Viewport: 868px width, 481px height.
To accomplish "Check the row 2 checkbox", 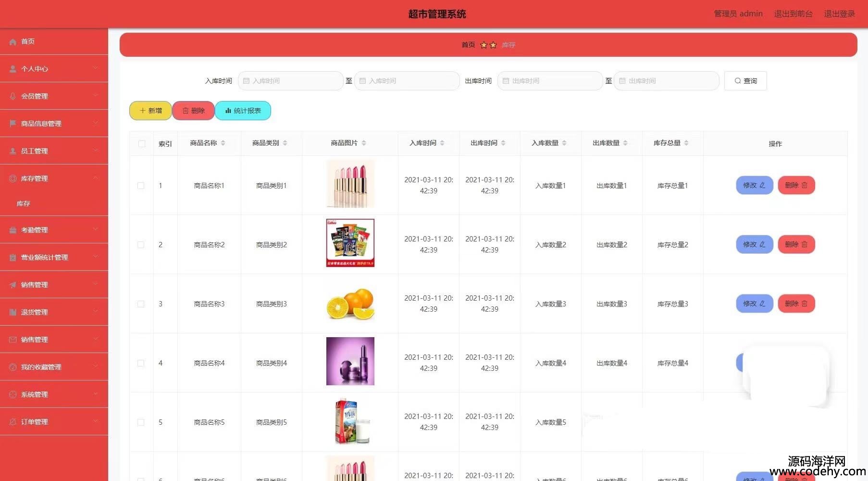I will tap(141, 245).
